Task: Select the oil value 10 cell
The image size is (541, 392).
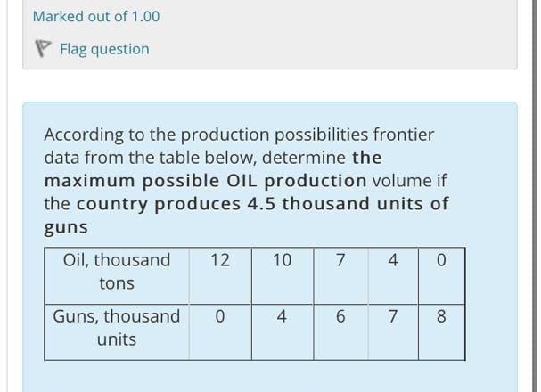Action: pos(283,276)
